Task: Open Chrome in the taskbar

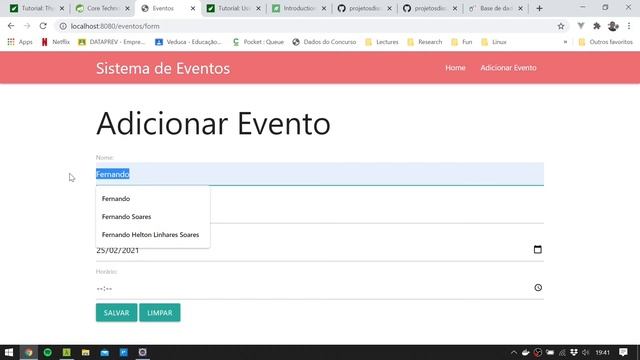Action: [x=29, y=352]
